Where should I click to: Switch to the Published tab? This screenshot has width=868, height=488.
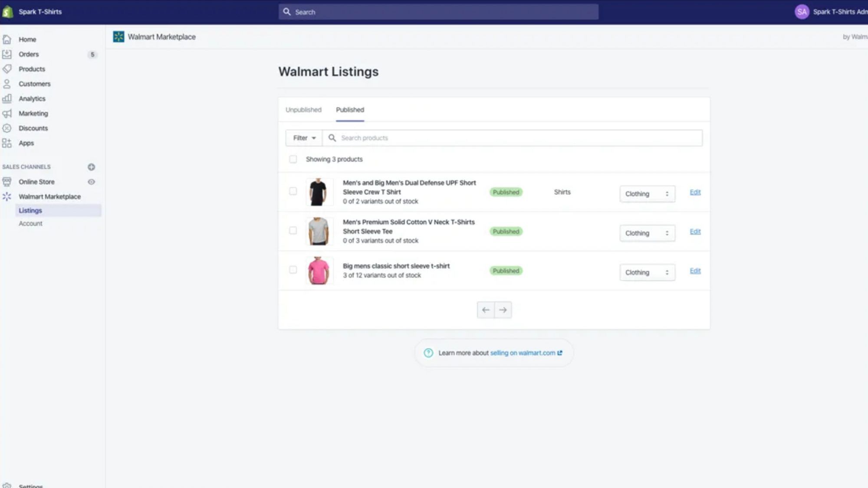(350, 110)
